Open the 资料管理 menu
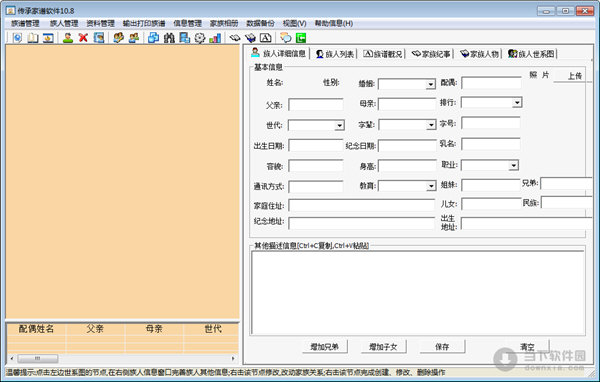 [x=100, y=23]
